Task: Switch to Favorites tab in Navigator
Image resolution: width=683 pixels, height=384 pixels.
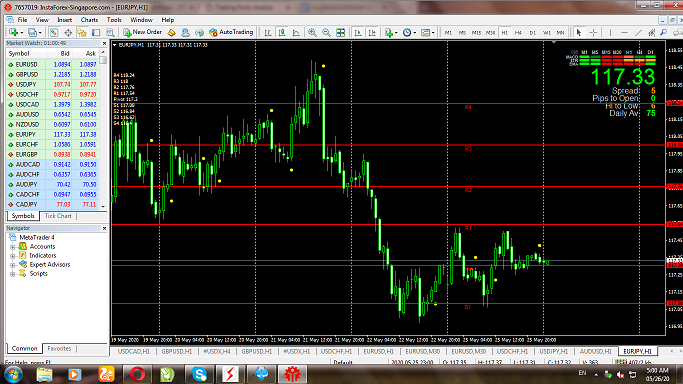Action: 59,348
